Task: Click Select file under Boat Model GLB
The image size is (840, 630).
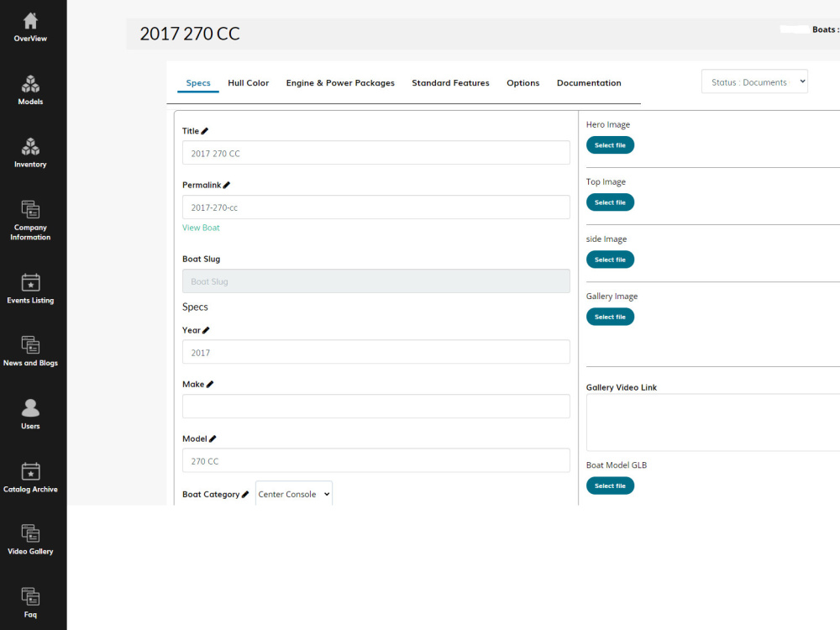Action: point(610,486)
